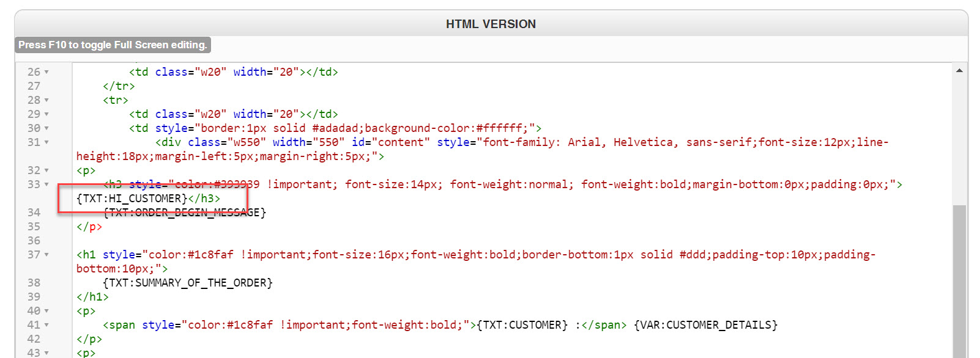The height and width of the screenshot is (358, 980).
Task: Click the HTML VERSION panel header
Action: point(491,24)
